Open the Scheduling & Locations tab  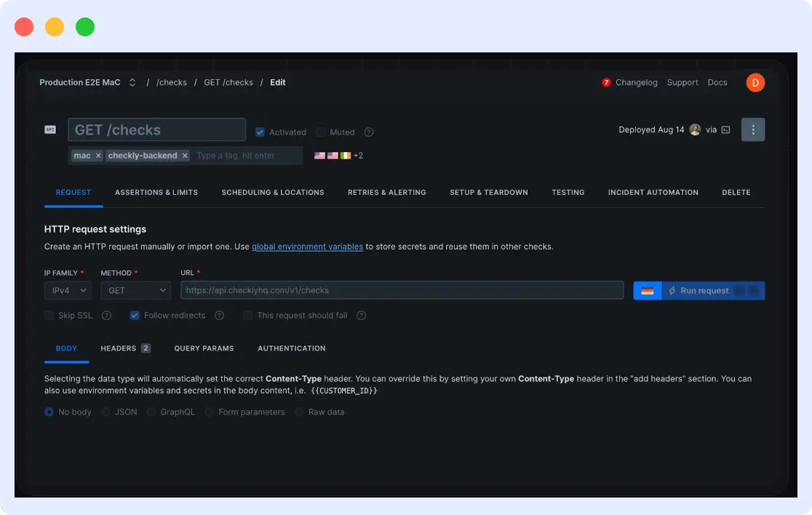tap(273, 192)
